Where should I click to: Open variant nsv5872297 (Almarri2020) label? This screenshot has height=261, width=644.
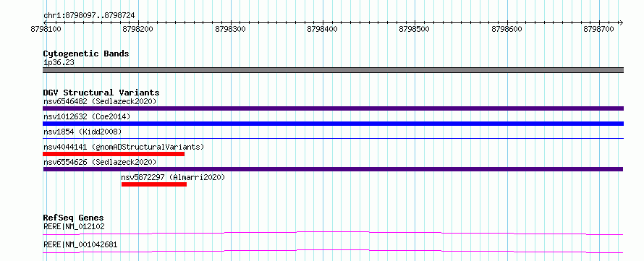(x=174, y=177)
